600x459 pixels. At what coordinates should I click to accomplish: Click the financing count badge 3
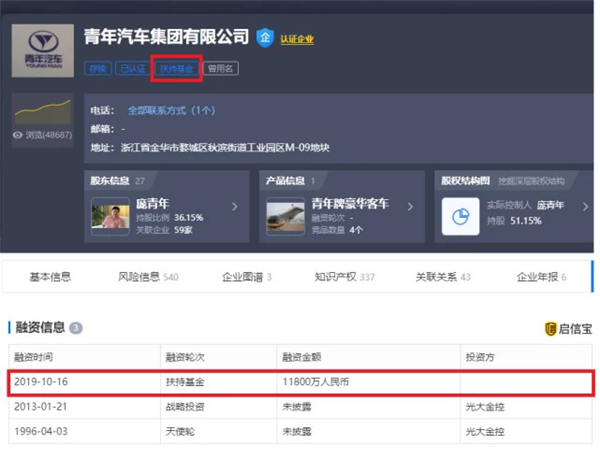[76, 328]
